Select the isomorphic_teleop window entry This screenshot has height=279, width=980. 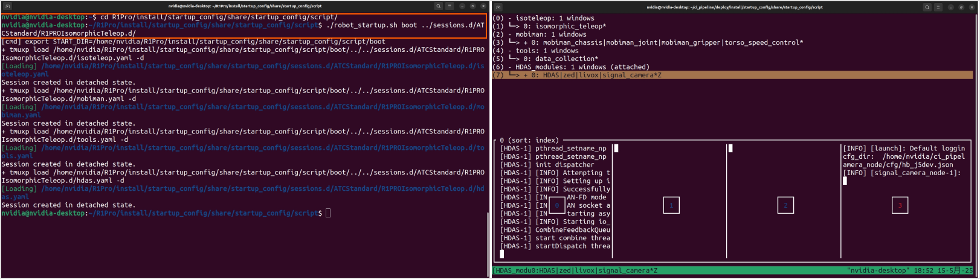pos(562,27)
